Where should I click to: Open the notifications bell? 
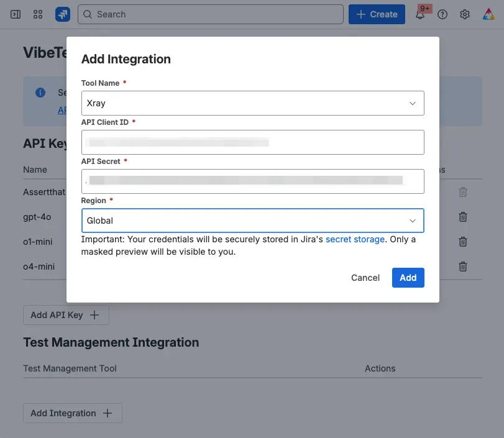coord(420,15)
